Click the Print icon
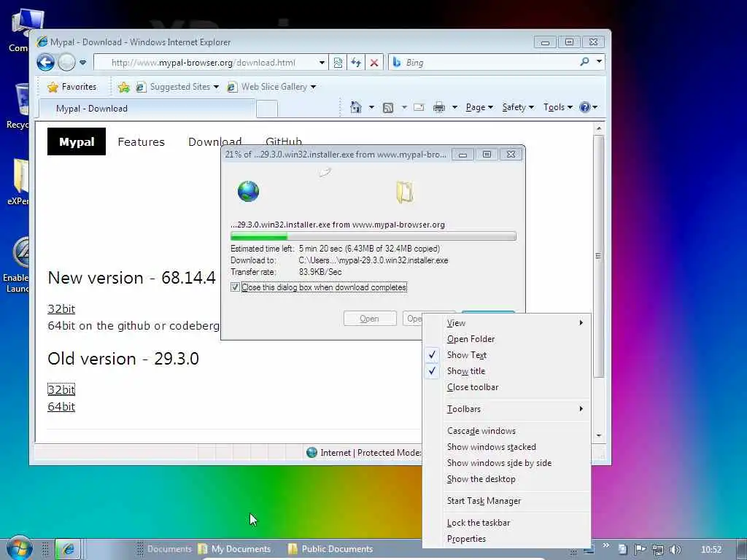Screen dimensions: 747x560 coord(438,107)
